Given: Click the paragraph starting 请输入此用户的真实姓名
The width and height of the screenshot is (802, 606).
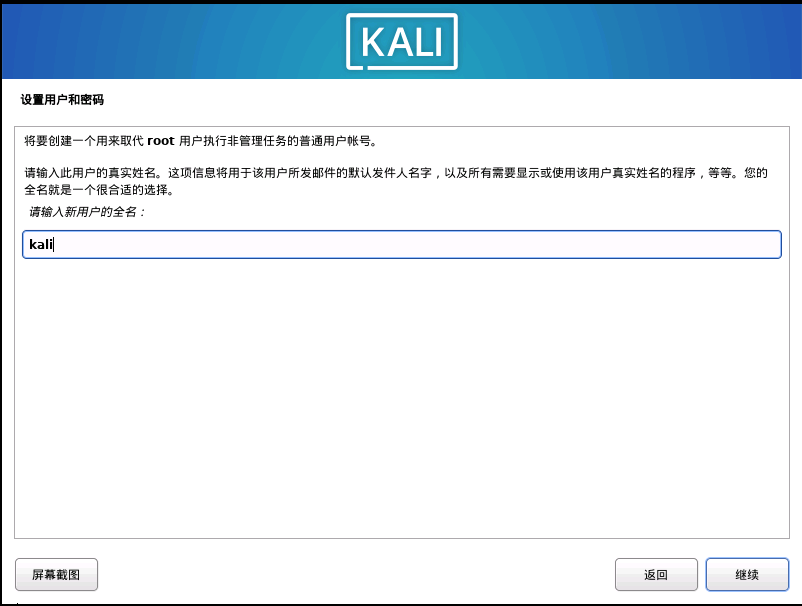Looking at the screenshot, I should [x=395, y=181].
